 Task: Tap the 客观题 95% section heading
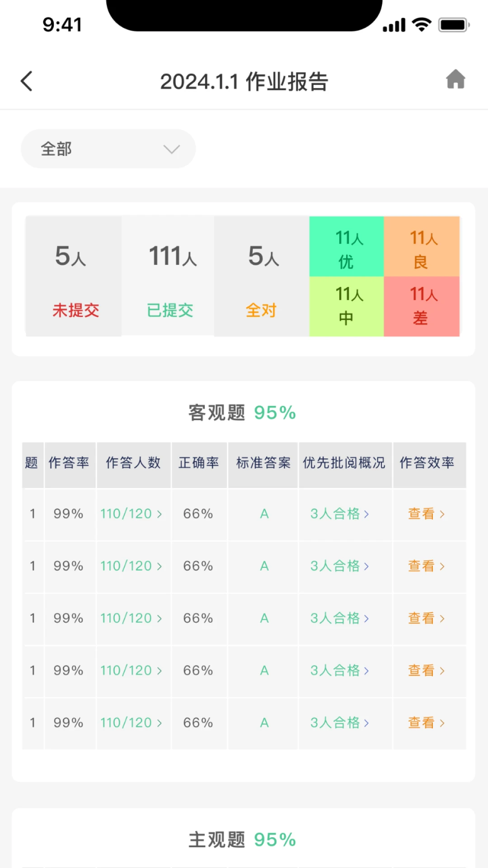(x=242, y=413)
